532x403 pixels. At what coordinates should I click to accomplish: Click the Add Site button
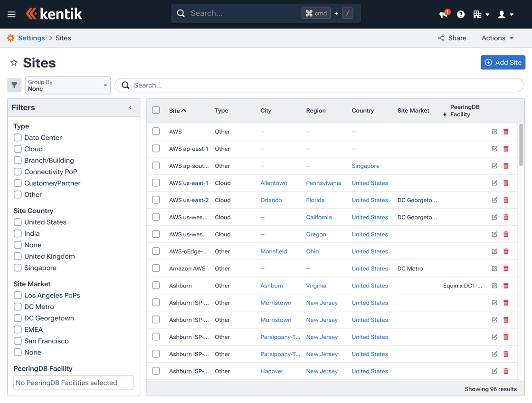(x=503, y=62)
